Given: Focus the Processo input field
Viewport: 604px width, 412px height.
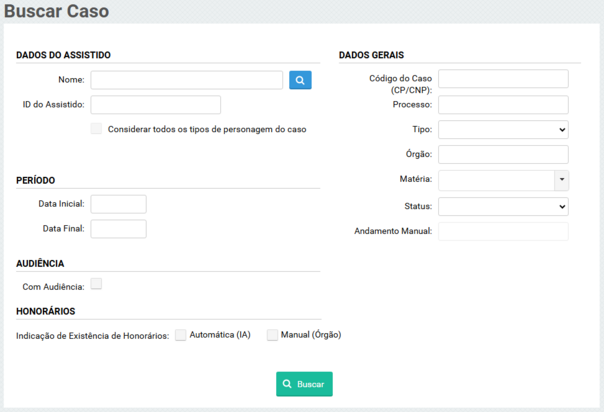Looking at the screenshot, I should coord(503,105).
